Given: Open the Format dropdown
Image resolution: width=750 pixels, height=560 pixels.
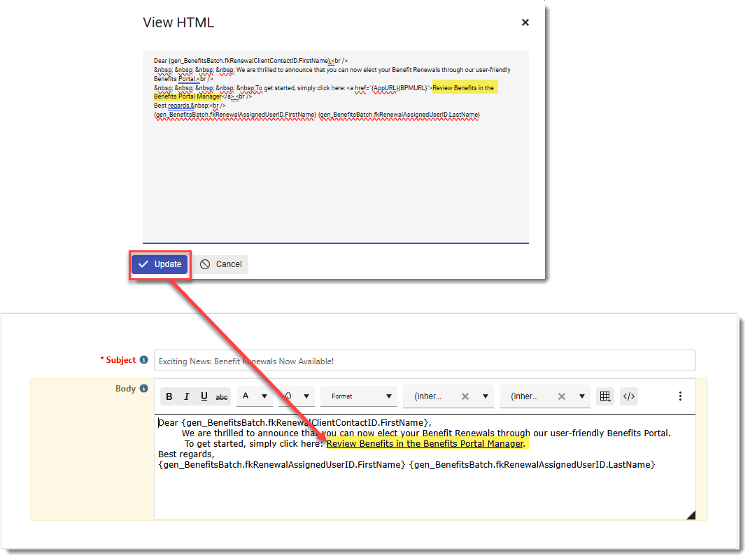Looking at the screenshot, I should [x=359, y=396].
